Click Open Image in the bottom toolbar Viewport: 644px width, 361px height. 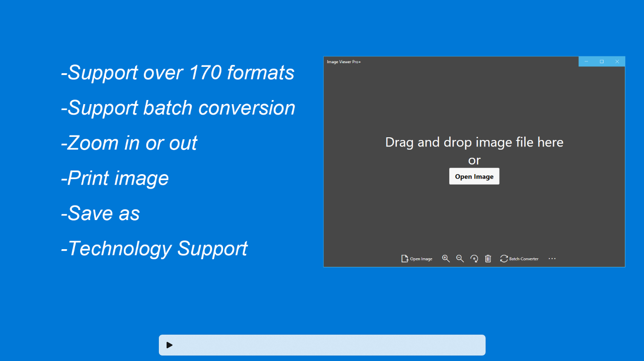pos(416,259)
